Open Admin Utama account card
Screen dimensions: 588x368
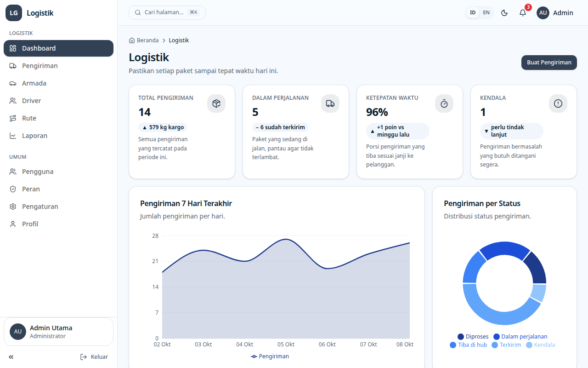coord(58,332)
